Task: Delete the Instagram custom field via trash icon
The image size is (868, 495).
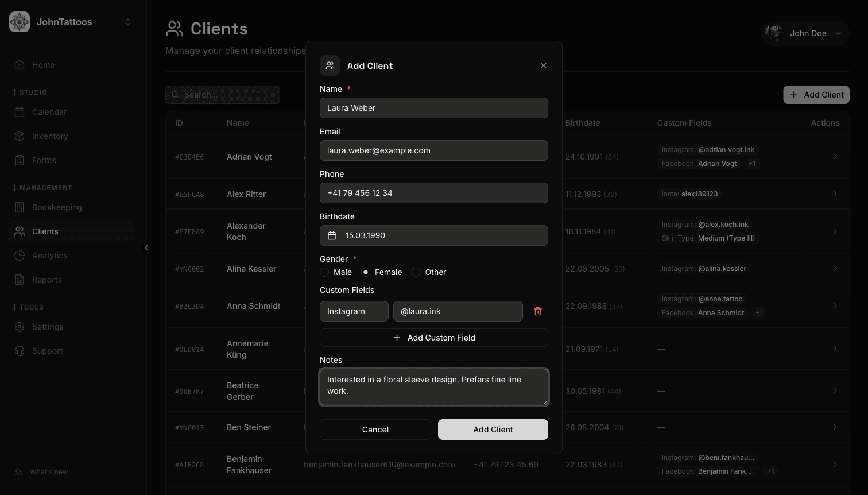Action: click(x=538, y=311)
